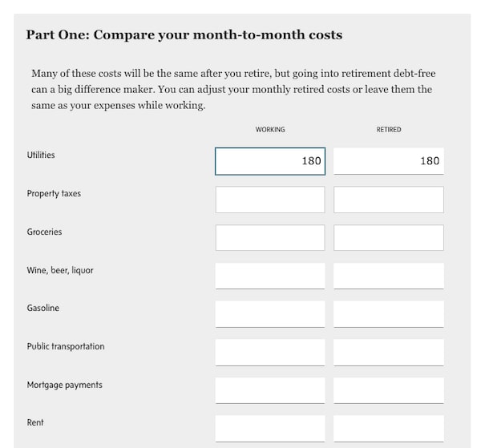The image size is (481, 448).
Task: Focus Retired Public transportation field
Action: [388, 352]
